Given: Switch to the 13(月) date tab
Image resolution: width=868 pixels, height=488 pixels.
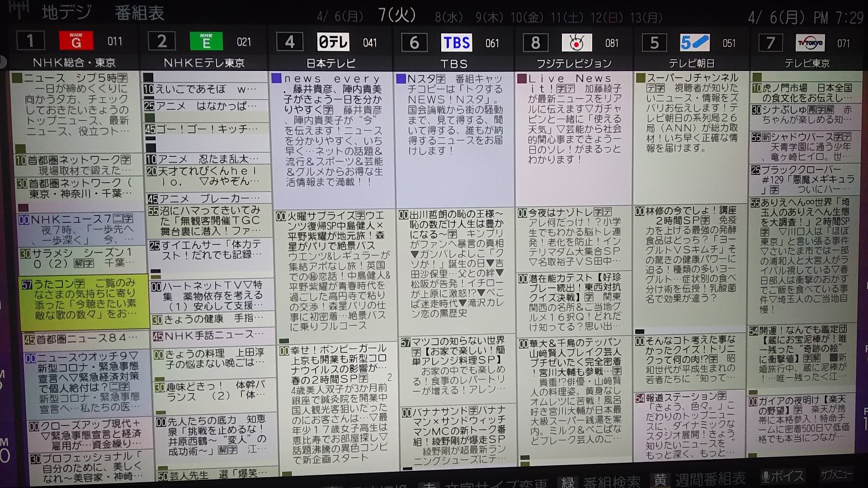Looking at the screenshot, I should [646, 18].
